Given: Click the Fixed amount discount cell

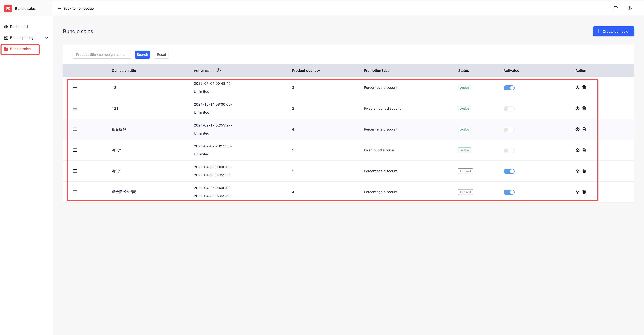Looking at the screenshot, I should pos(382,108).
